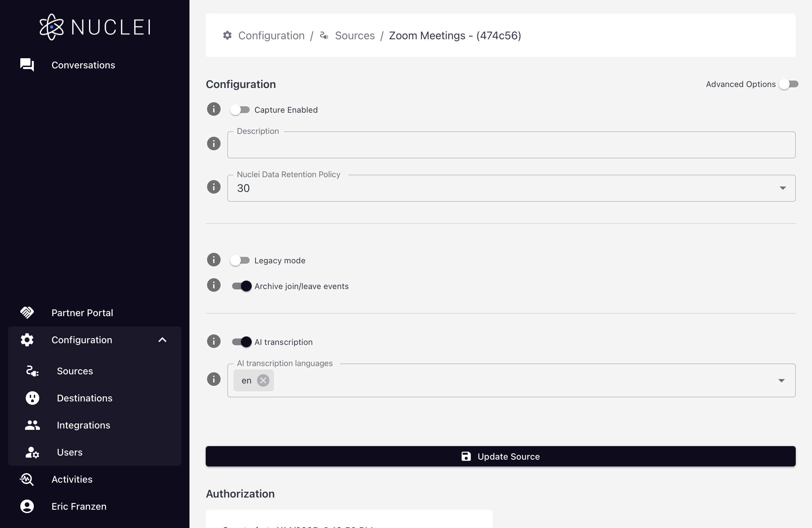Click Sources breadcrumb link

(355, 36)
